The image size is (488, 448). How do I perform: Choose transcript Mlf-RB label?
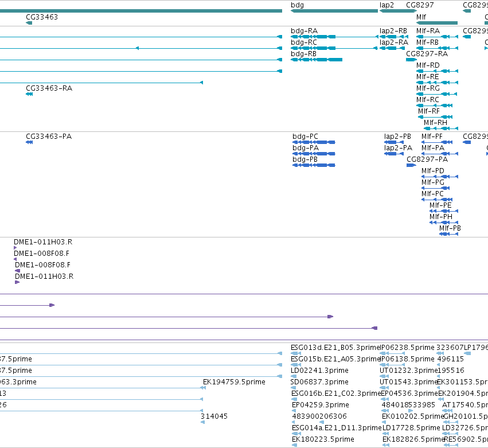pyautogui.click(x=427, y=42)
